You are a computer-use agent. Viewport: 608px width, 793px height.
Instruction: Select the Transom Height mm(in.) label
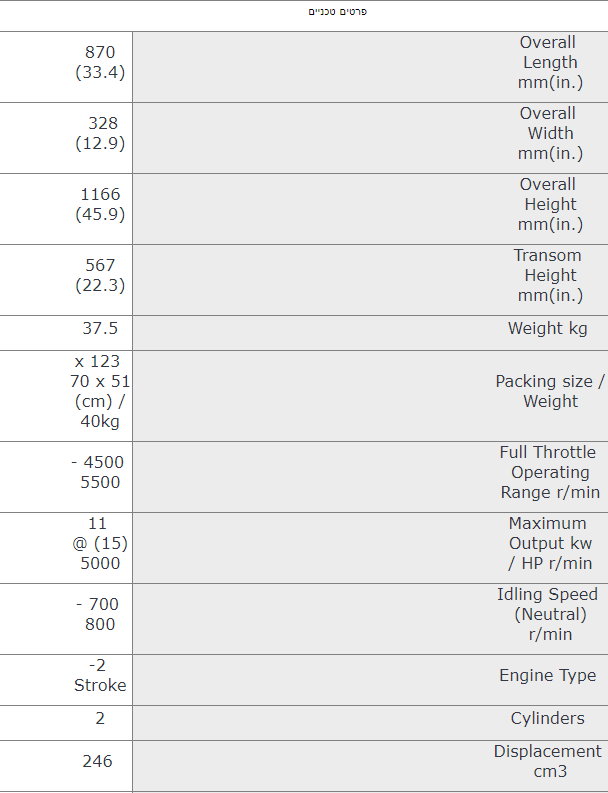550,275
